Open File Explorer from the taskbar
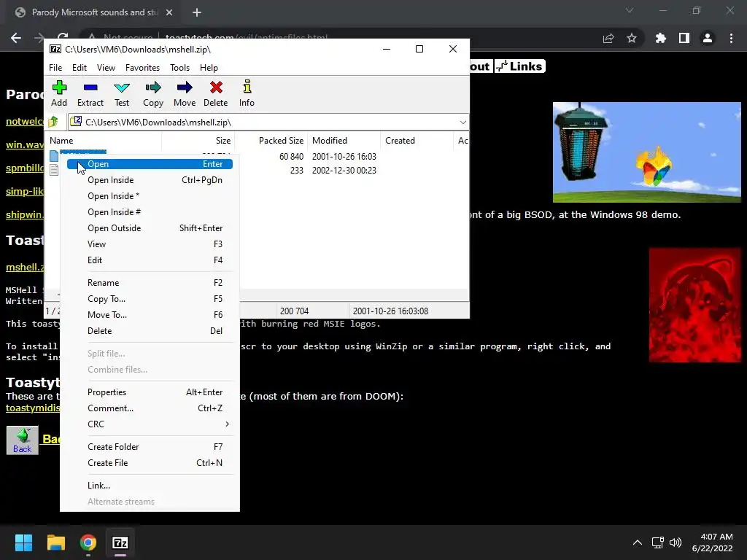 55,542
